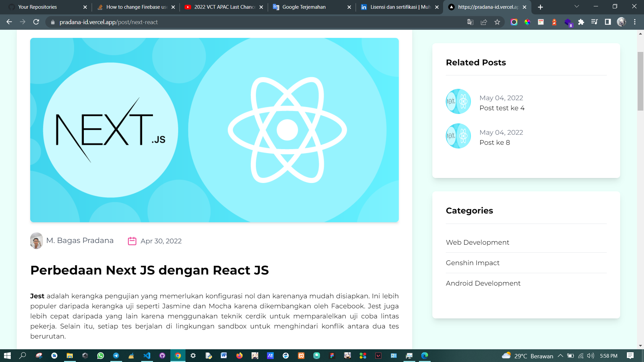Open the Post test ke 4 link
644x362 pixels.
point(502,108)
